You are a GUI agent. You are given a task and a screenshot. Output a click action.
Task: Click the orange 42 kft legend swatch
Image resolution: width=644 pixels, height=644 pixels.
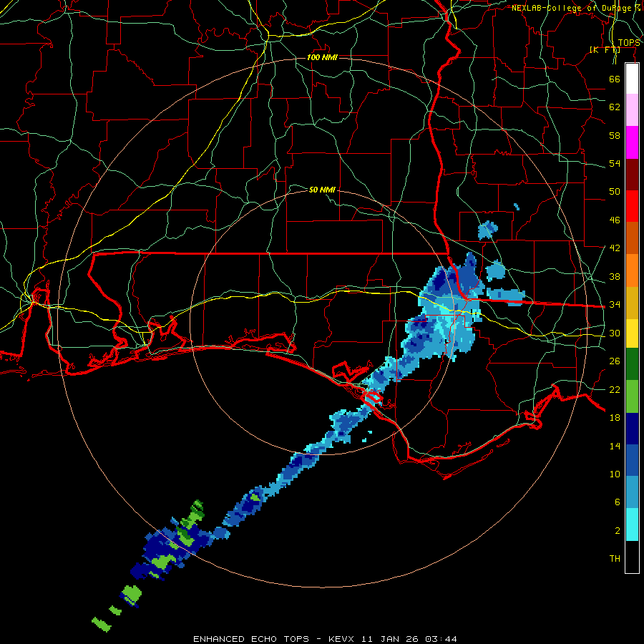632,270
